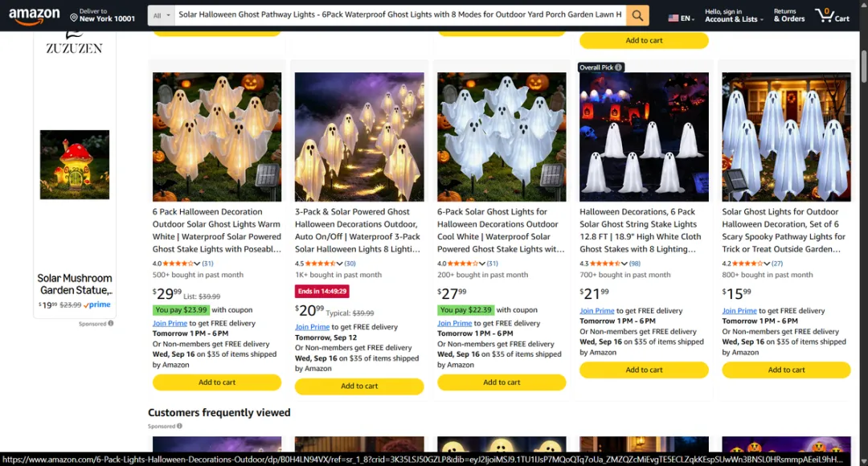Click the Sponsored info icon under Customers frequently viewed
This screenshot has width=868, height=466.
click(179, 426)
